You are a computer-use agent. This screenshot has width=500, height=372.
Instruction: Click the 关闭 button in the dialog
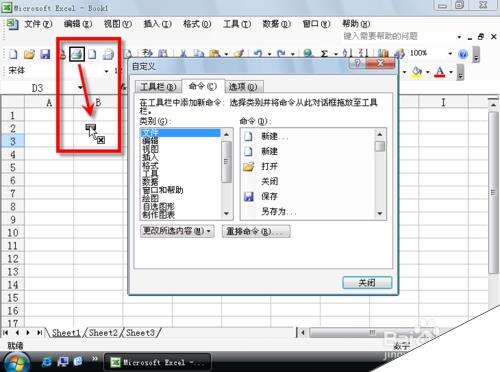point(367,283)
